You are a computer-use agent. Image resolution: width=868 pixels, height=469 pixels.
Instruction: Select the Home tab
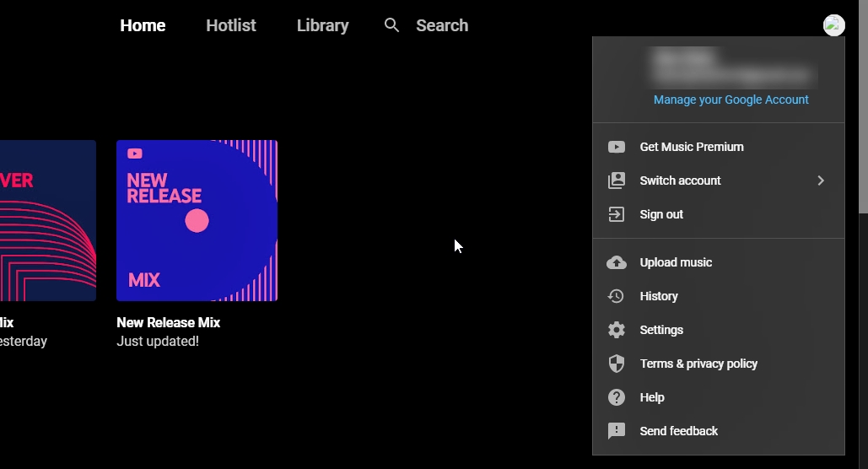click(143, 25)
